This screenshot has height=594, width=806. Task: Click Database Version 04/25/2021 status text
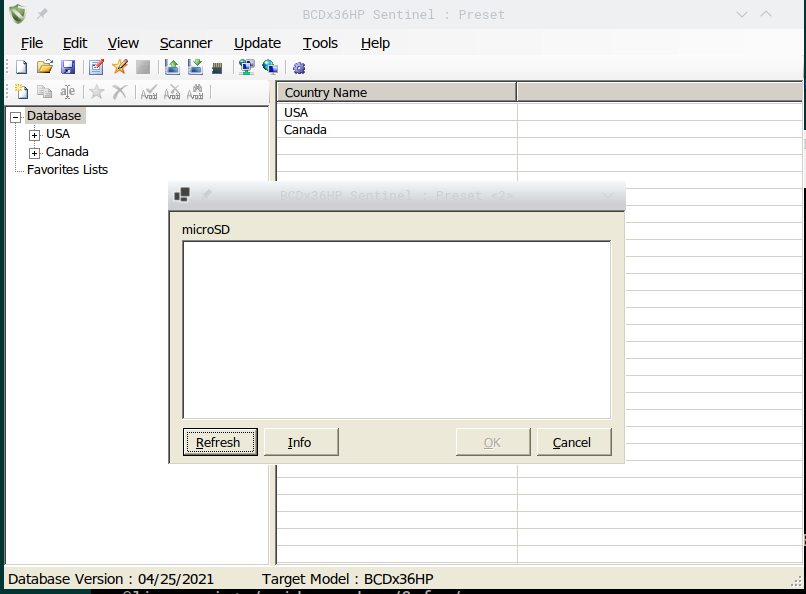(x=111, y=579)
